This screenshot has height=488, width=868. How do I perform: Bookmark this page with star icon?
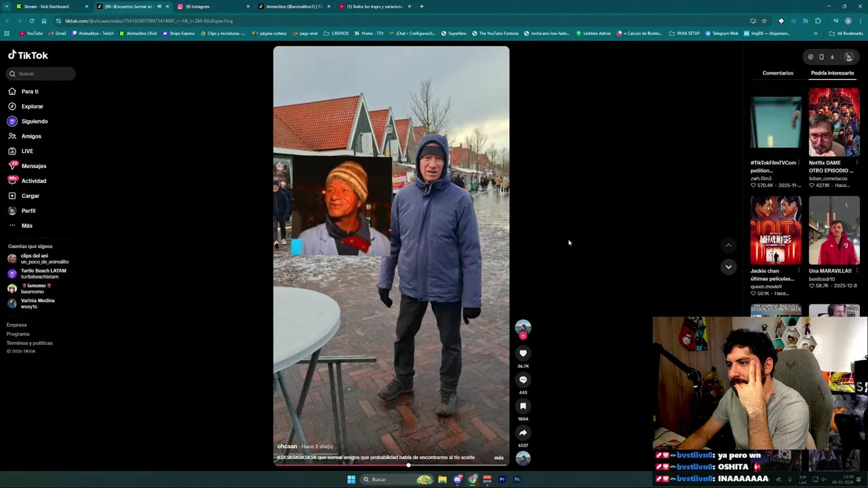[764, 20]
